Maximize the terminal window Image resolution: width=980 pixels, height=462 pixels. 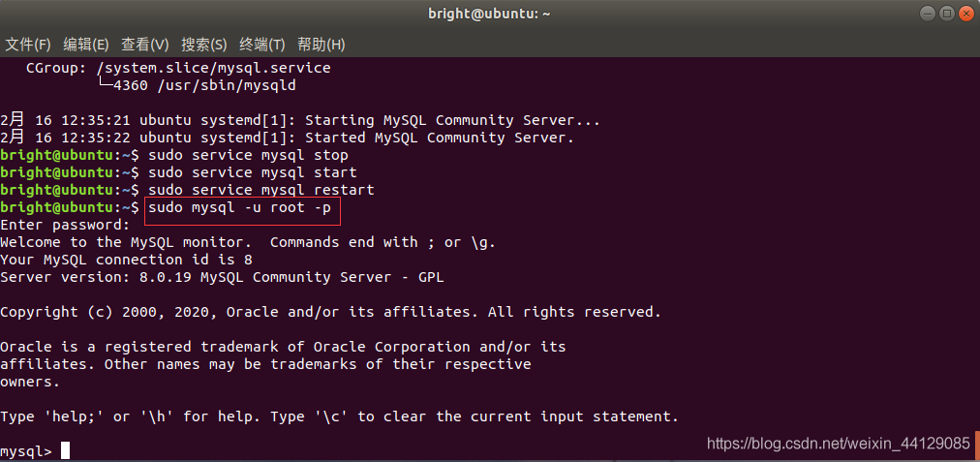click(946, 14)
